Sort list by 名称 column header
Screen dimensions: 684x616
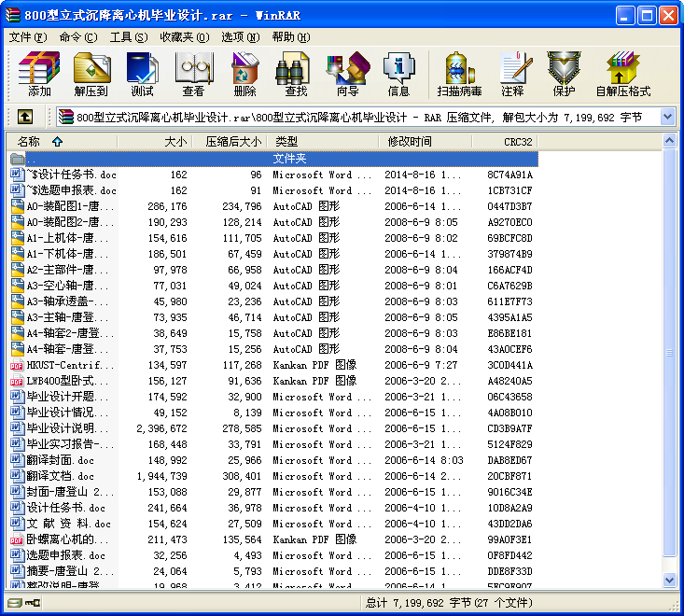pyautogui.click(x=37, y=142)
